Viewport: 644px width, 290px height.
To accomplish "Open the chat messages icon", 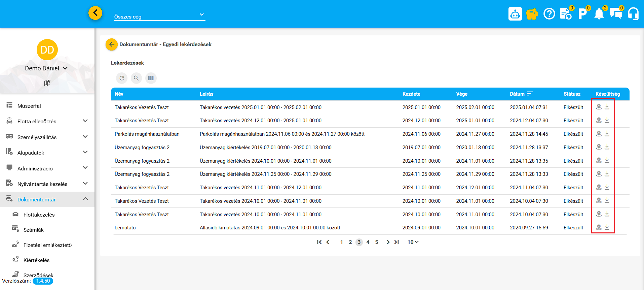I will 616,14.
